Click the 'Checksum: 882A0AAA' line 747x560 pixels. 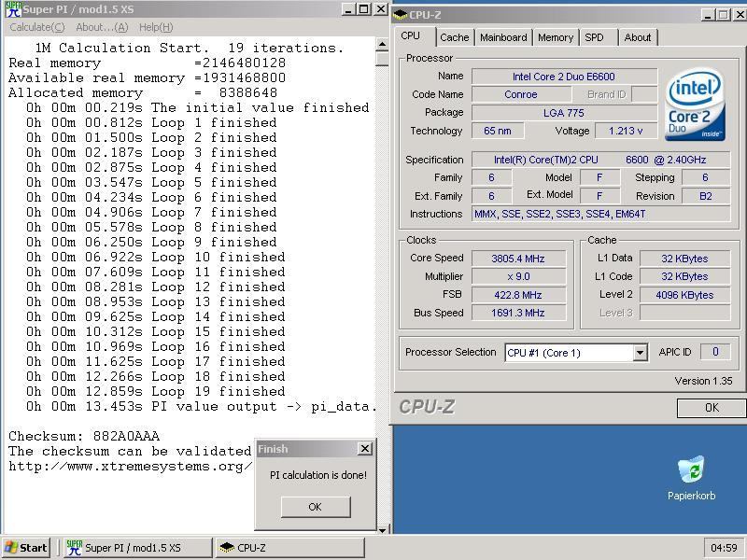pyautogui.click(x=84, y=436)
